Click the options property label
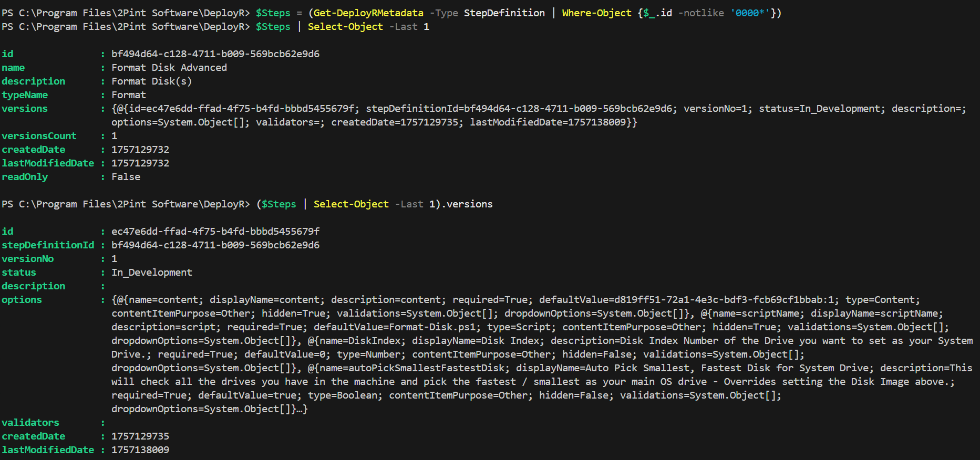 point(22,299)
